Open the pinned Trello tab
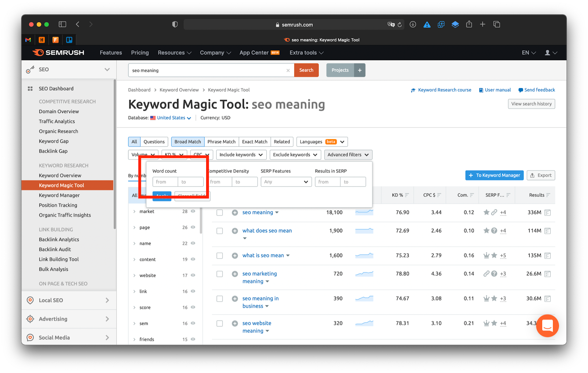The image size is (588, 373). (69, 40)
